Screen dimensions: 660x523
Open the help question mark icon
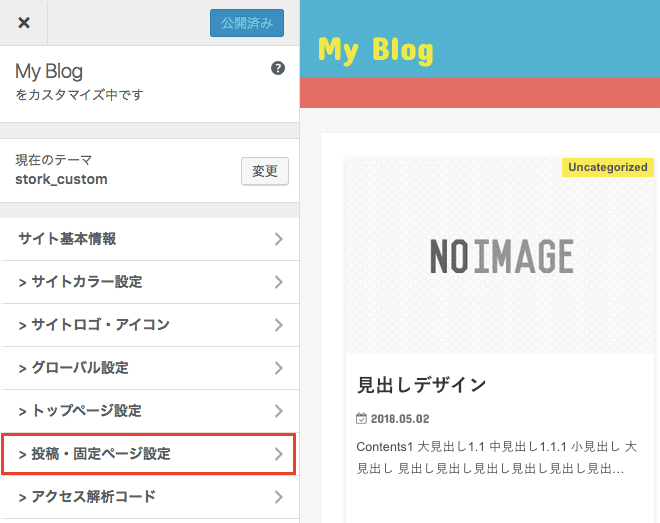pos(278,68)
